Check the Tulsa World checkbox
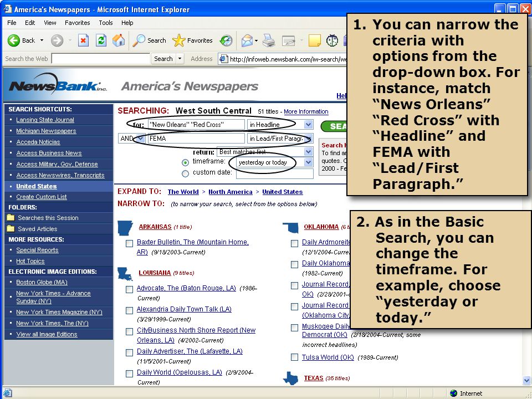This screenshot has width=532, height=399. point(294,357)
